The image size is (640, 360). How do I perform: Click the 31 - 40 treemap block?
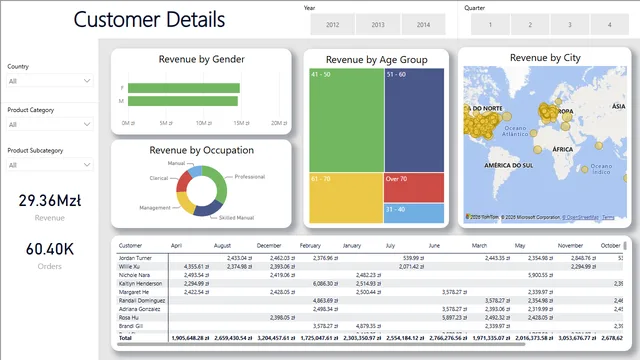pos(413,213)
